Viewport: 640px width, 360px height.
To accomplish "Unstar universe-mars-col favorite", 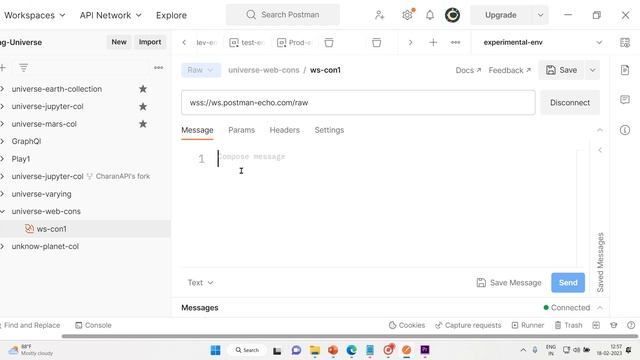I will [x=143, y=124].
